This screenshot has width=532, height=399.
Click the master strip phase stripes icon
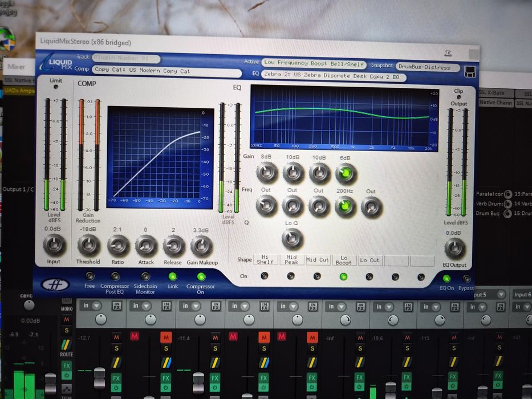[x=67, y=344]
